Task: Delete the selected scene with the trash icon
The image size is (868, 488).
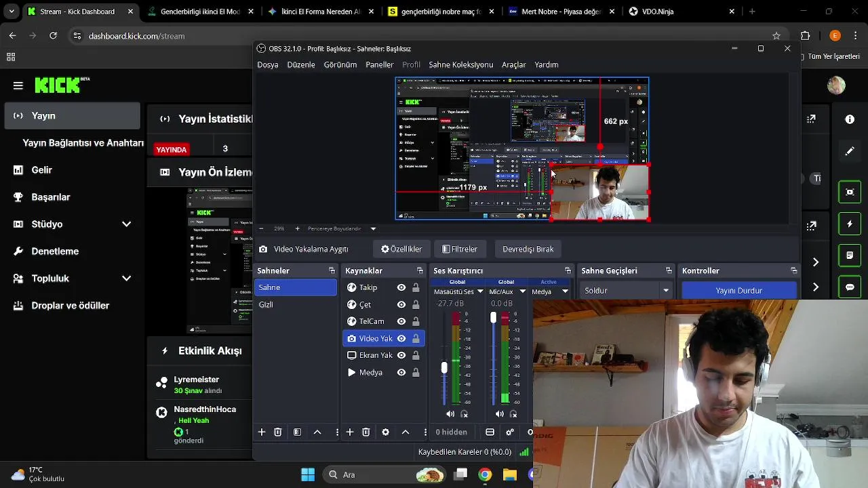Action: click(x=278, y=432)
